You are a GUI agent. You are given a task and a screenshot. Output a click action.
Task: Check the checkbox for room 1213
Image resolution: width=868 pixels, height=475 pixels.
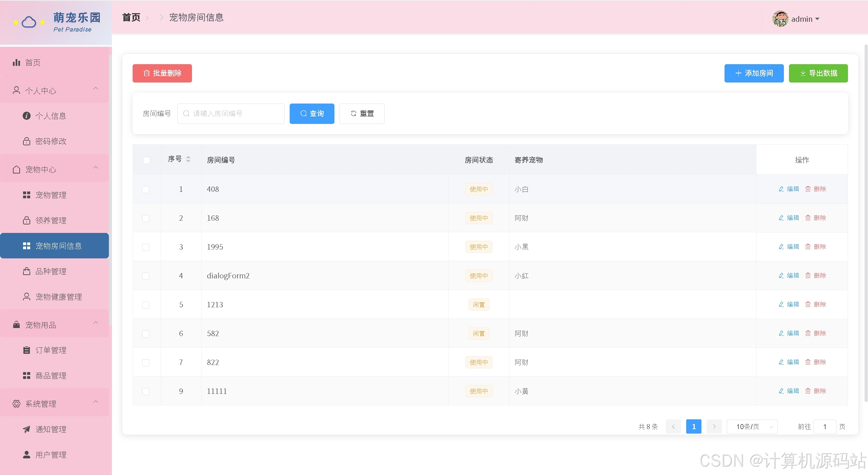[x=146, y=305]
